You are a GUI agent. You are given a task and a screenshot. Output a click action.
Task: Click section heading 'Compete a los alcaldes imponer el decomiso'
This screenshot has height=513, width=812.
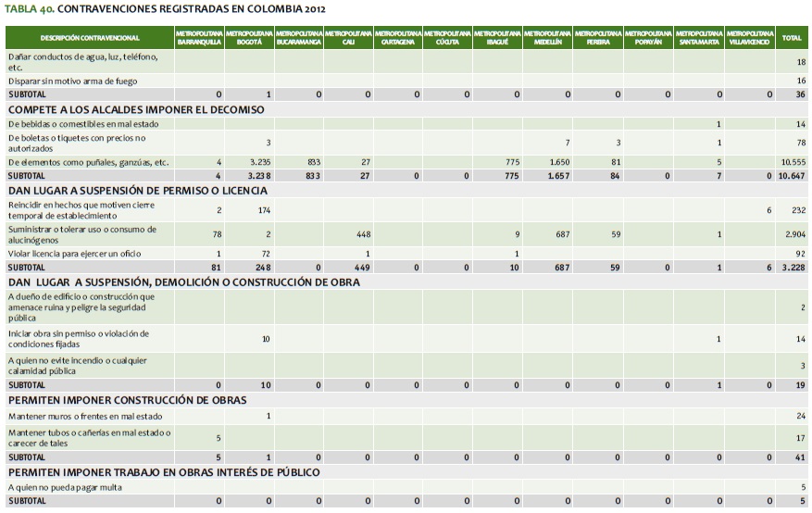[x=136, y=109]
